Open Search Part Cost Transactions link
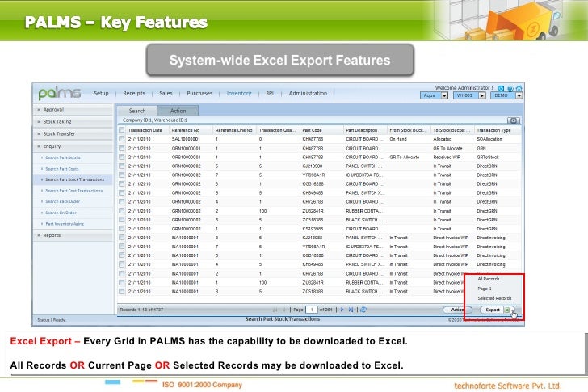 (73, 191)
